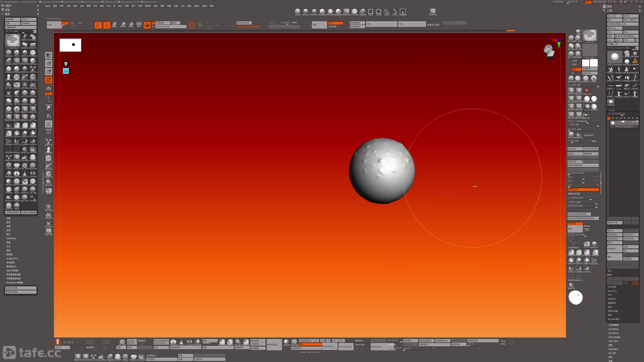The width and height of the screenshot is (644, 362).
Task: Apply the SkinShade material
Action: point(594,107)
